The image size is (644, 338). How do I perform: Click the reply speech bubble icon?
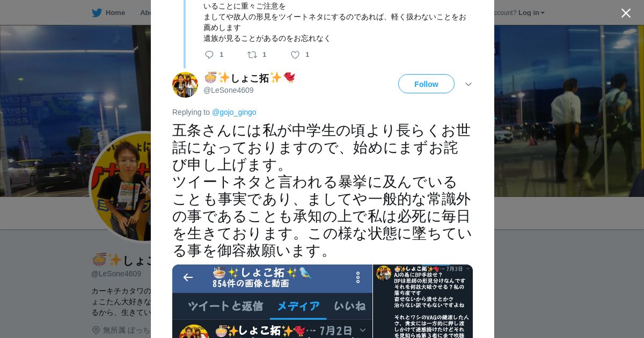coord(209,55)
